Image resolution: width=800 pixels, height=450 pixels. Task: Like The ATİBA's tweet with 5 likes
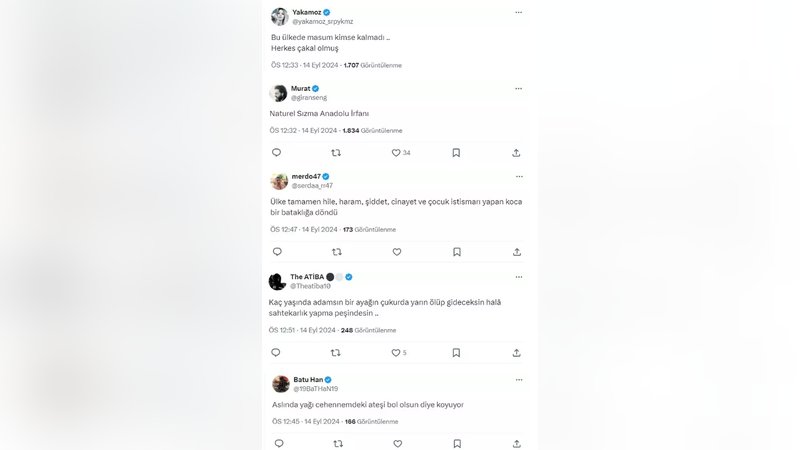click(x=397, y=352)
